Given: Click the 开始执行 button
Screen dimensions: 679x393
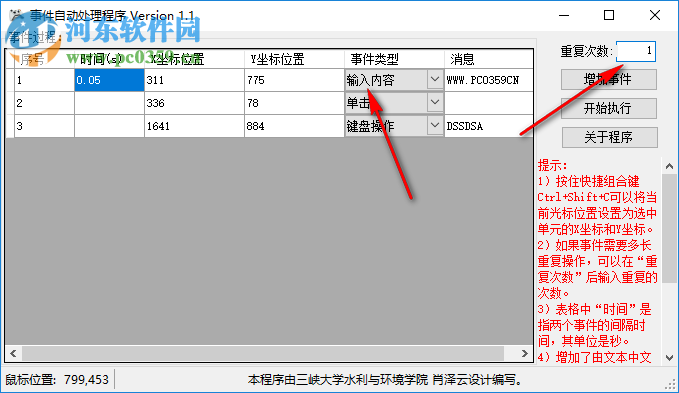Looking at the screenshot, I should [x=609, y=108].
